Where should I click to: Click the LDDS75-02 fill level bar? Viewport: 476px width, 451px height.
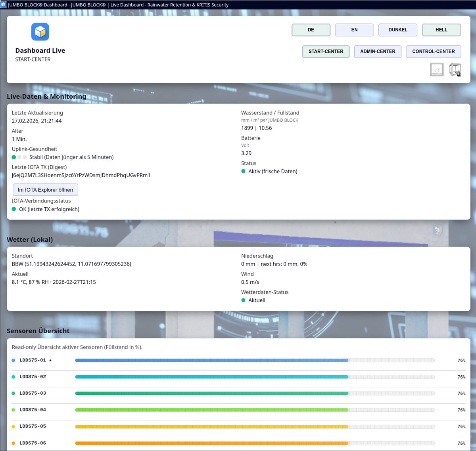255,377
